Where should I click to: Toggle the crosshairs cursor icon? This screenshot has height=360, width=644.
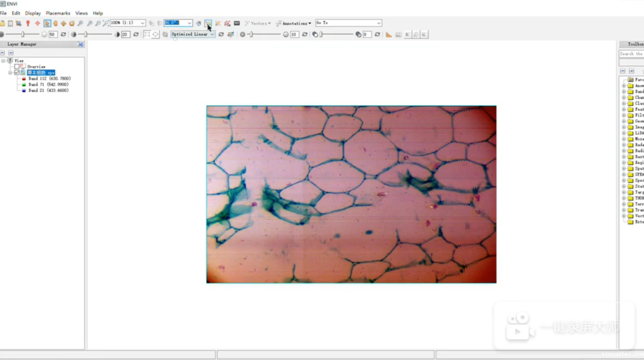[37, 23]
